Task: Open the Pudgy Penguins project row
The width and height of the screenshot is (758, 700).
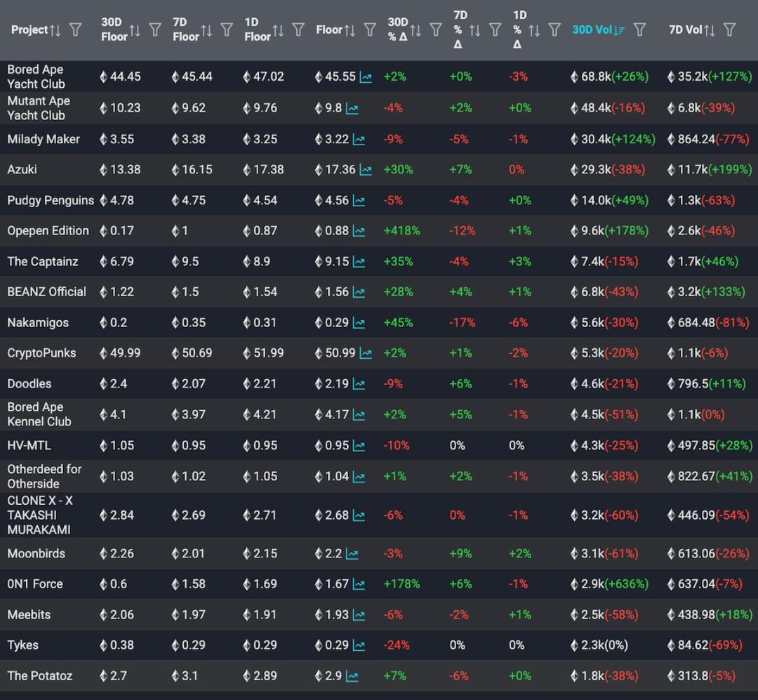Action: click(51, 201)
